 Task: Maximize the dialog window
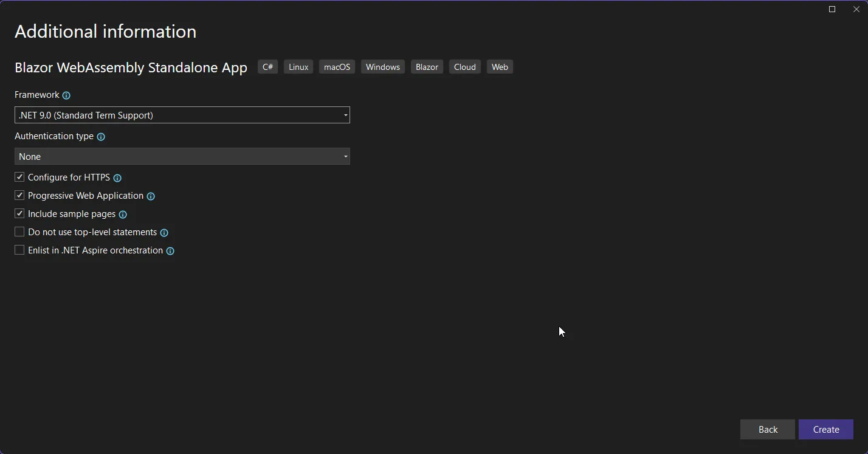point(832,9)
